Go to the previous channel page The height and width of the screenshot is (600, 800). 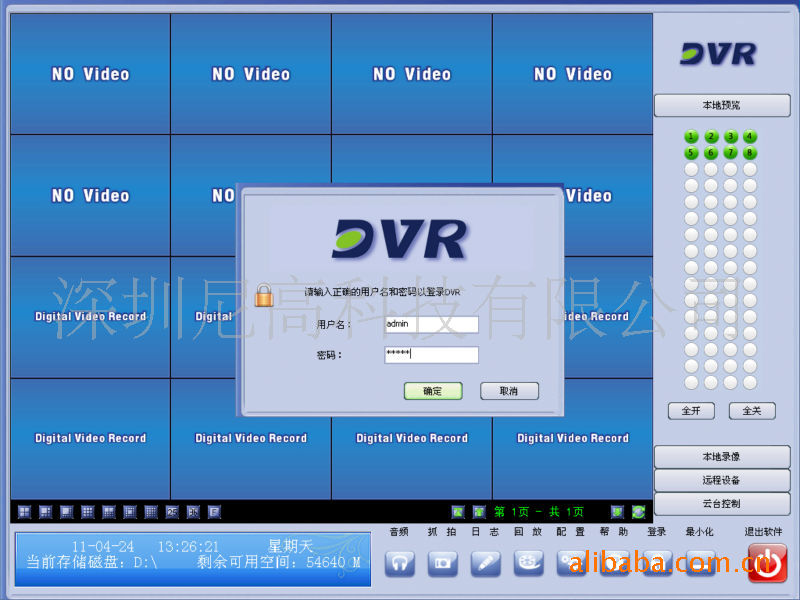479,512
